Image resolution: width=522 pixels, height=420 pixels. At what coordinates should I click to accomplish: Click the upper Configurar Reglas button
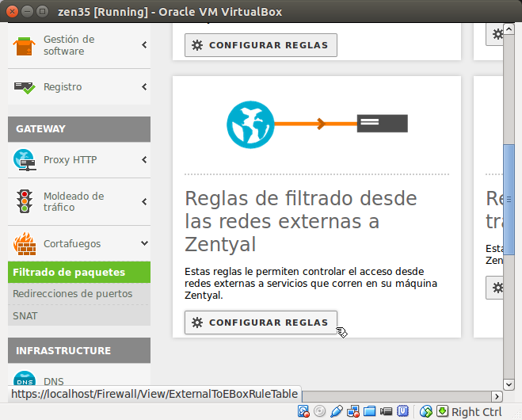pos(261,45)
